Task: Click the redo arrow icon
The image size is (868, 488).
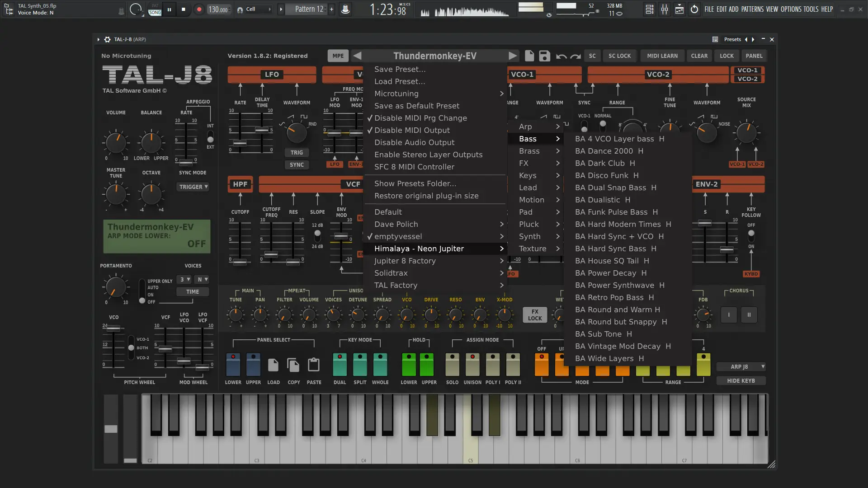Action: click(x=575, y=56)
